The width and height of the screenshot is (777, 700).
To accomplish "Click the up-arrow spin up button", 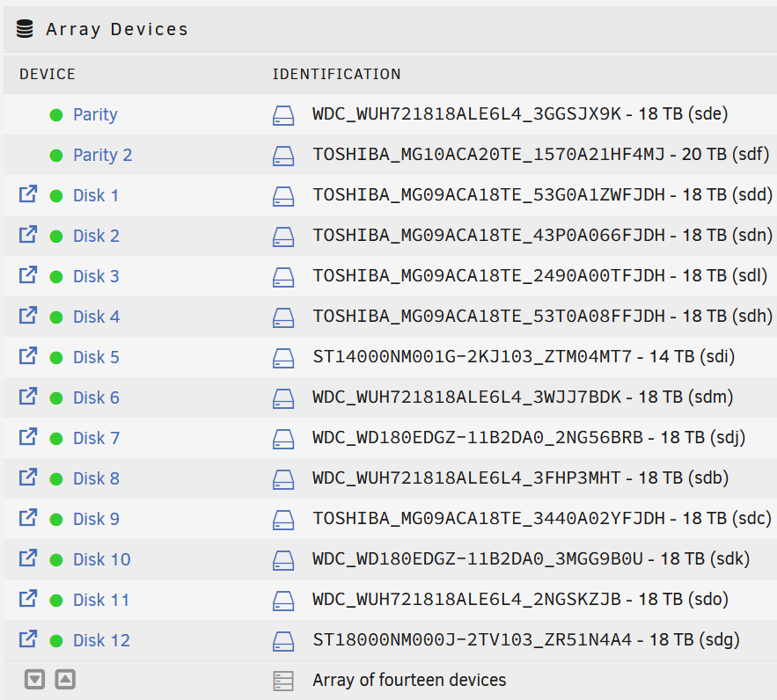I will point(65,679).
